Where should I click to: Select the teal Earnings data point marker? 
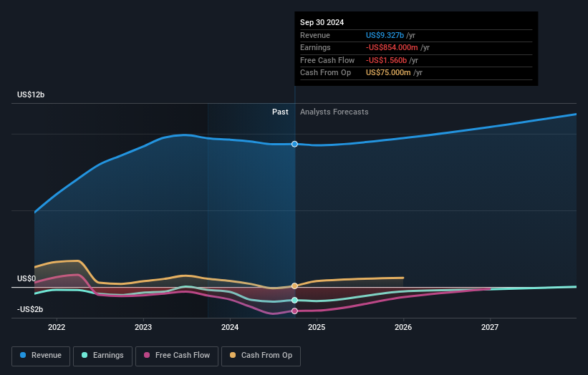tap(294, 300)
